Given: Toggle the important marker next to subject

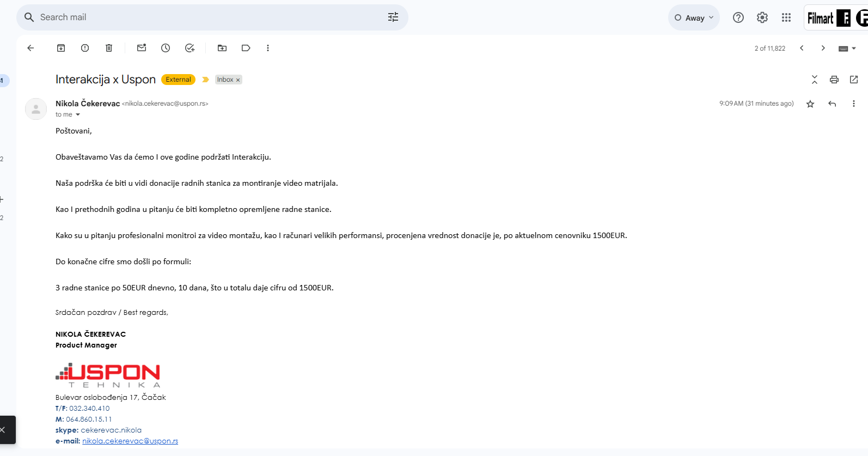Looking at the screenshot, I should coord(205,80).
